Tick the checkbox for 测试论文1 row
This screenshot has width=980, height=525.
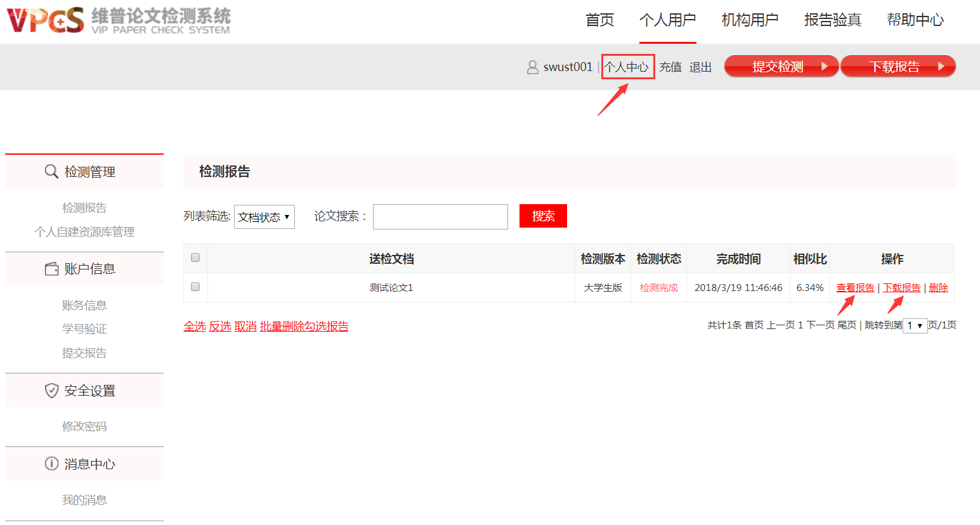pyautogui.click(x=195, y=287)
